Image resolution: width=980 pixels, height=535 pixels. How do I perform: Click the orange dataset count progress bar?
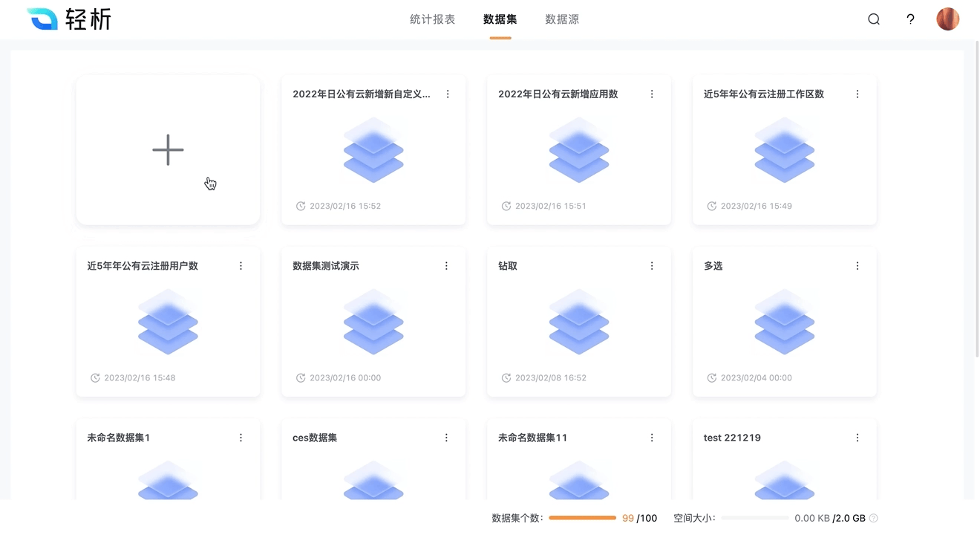click(583, 518)
